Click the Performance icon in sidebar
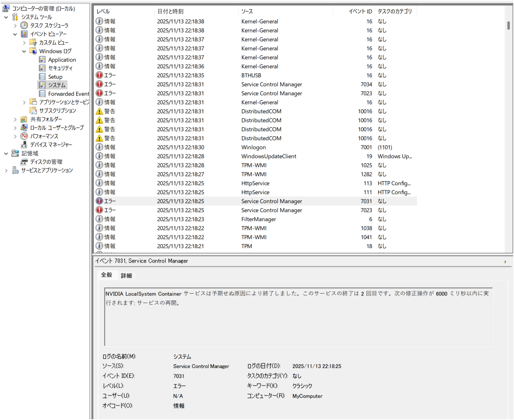This screenshot has height=420, width=514. [x=24, y=136]
